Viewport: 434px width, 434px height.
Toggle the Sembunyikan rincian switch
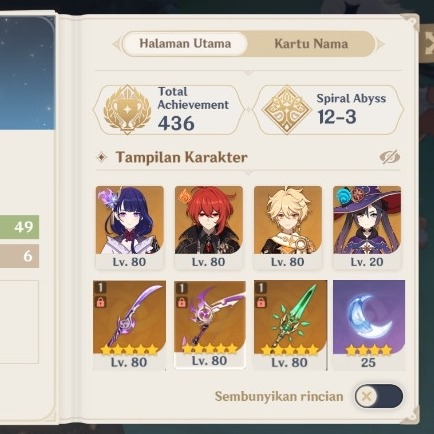pos(378,396)
